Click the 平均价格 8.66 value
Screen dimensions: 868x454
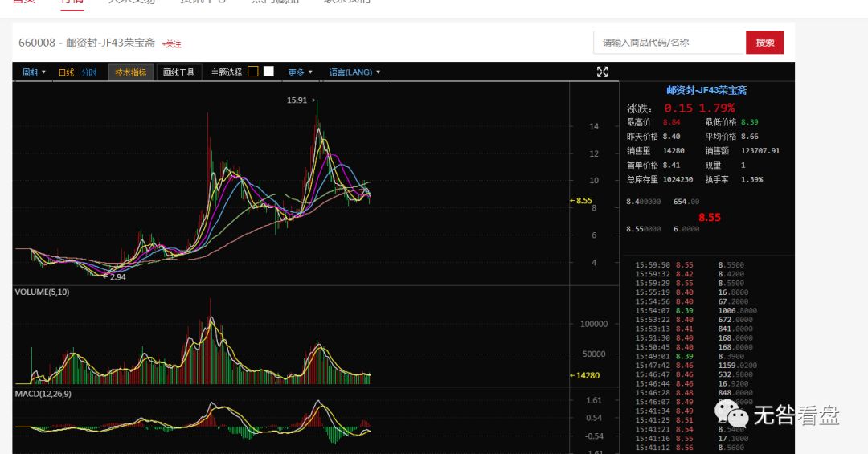click(750, 137)
